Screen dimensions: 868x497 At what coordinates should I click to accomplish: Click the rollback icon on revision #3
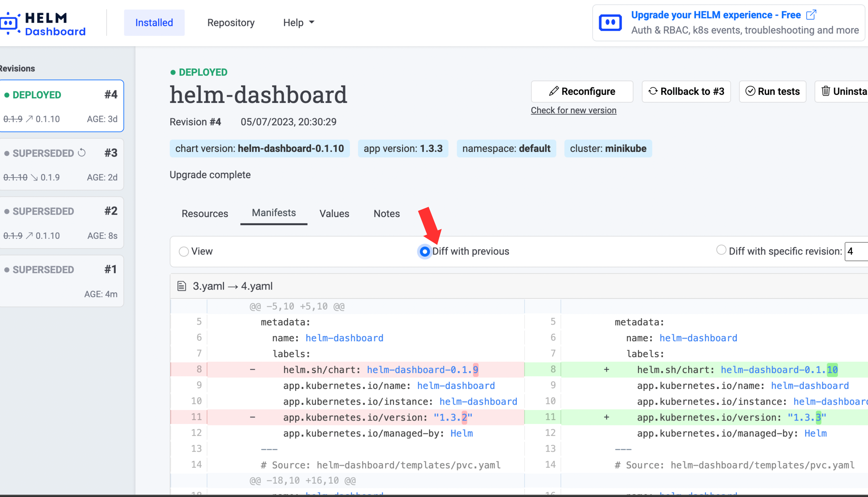click(82, 152)
